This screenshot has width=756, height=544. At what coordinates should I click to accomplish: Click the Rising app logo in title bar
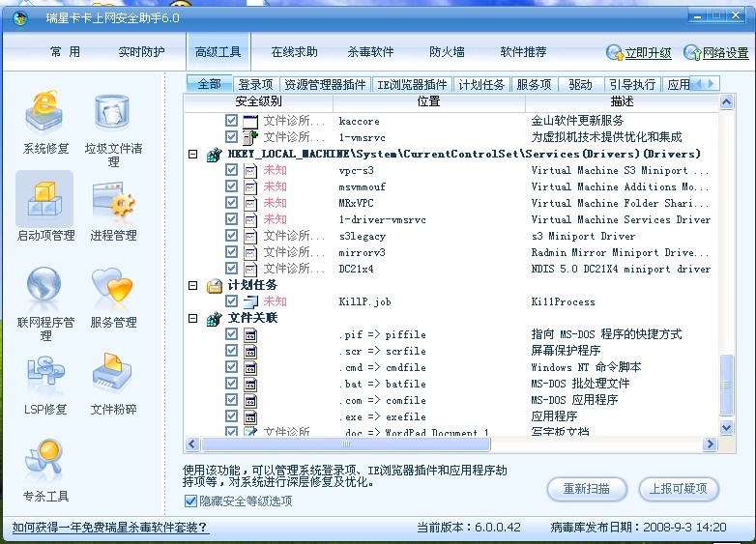19,18
